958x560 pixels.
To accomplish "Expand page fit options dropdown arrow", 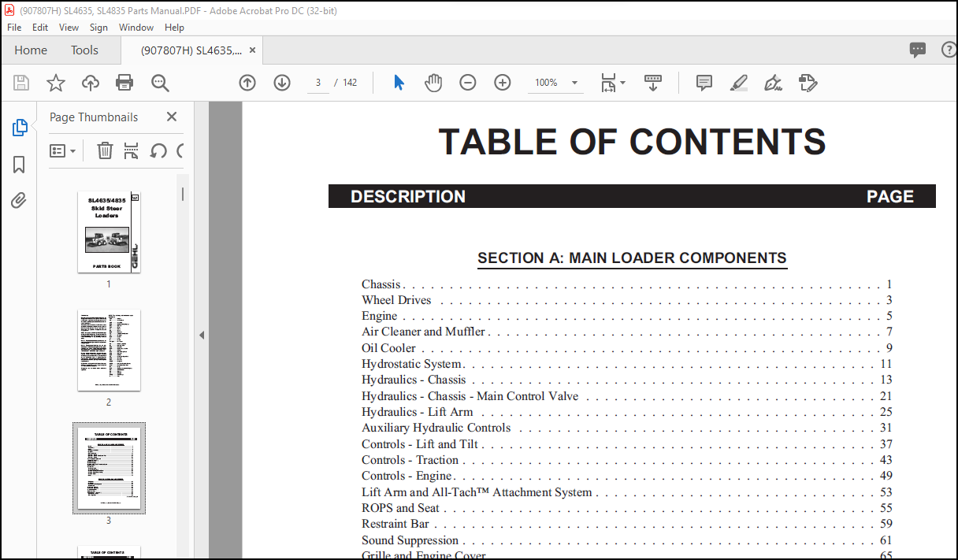I will [622, 83].
